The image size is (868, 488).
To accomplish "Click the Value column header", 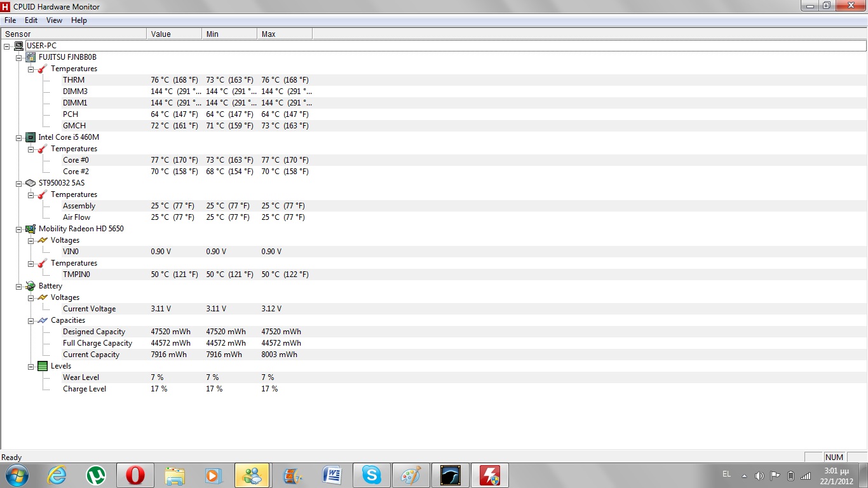I will (174, 34).
